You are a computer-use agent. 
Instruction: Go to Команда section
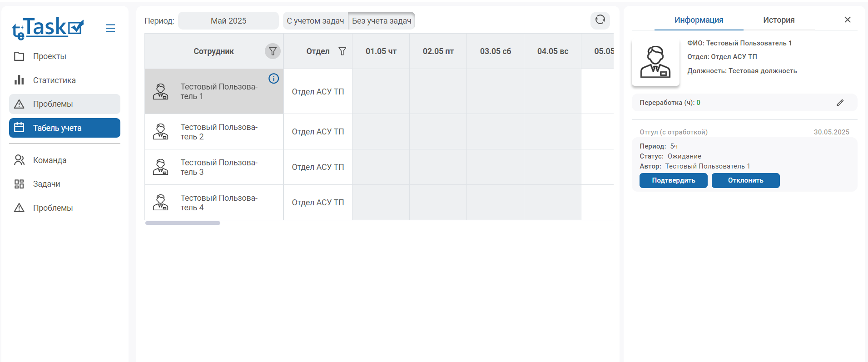(50, 160)
